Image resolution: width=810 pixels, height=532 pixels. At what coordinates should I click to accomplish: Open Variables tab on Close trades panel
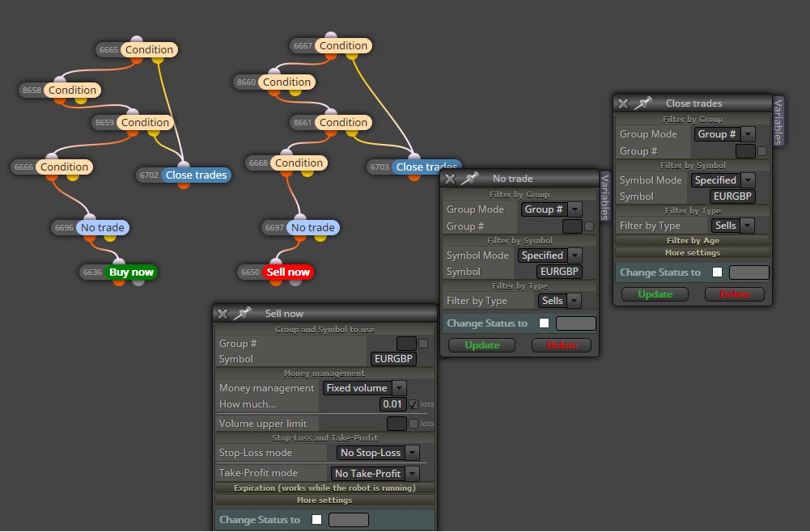[778, 122]
